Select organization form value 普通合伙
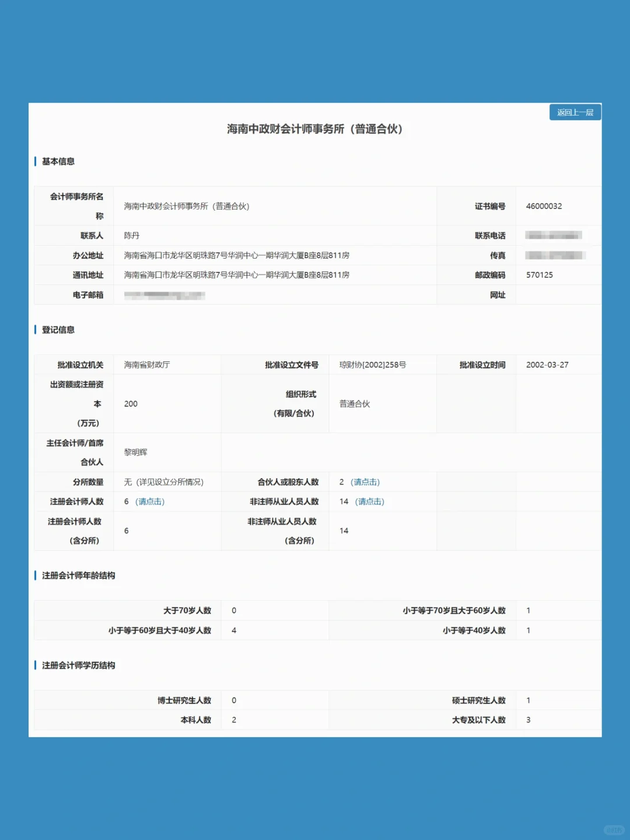 [x=355, y=404]
